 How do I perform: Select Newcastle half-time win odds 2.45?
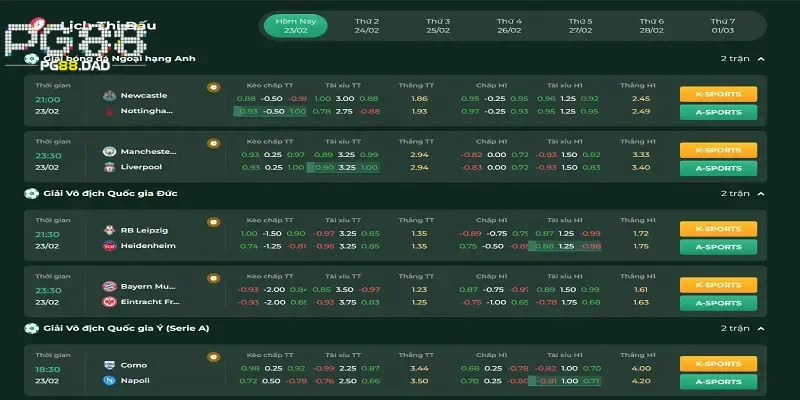[640, 98]
